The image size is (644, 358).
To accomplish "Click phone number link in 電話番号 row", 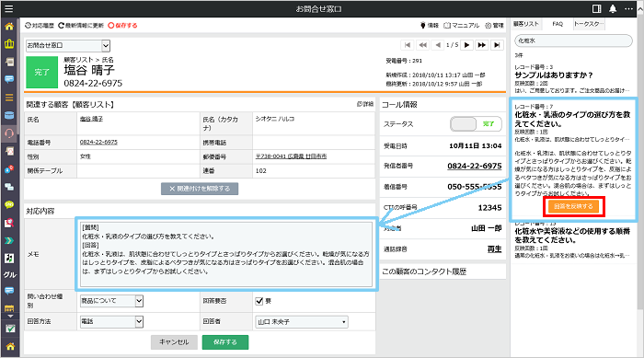I will pos(98,143).
